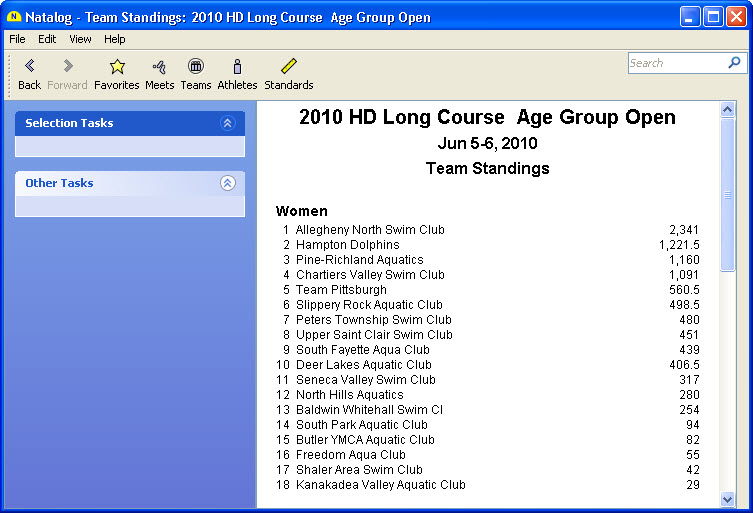The image size is (753, 513).
Task: Click the Standards ruler icon
Action: (x=288, y=67)
